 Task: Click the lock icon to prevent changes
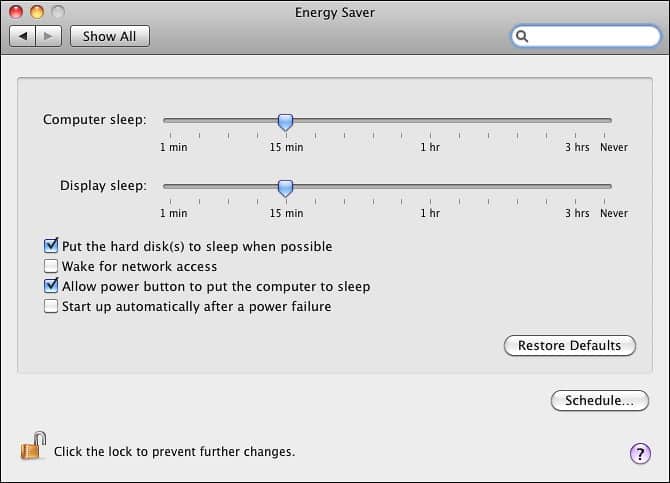tap(33, 446)
